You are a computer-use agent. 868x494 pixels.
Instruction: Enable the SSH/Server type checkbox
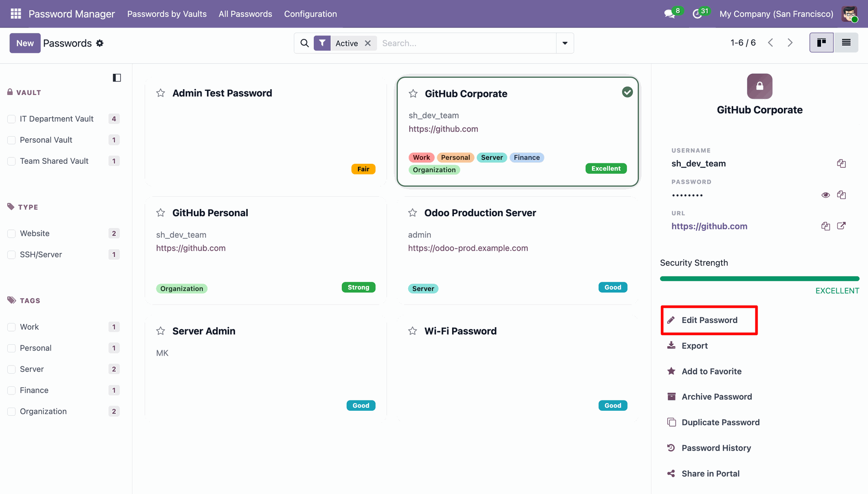pos(12,255)
